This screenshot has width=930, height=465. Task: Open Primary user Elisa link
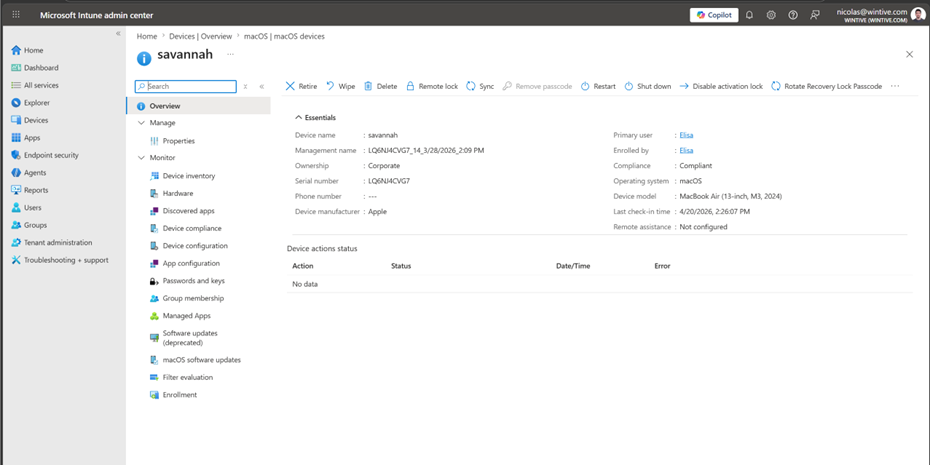[686, 135]
